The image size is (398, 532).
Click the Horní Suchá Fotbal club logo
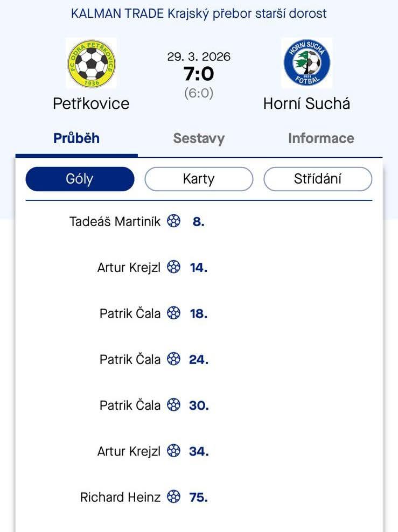pyautogui.click(x=306, y=63)
